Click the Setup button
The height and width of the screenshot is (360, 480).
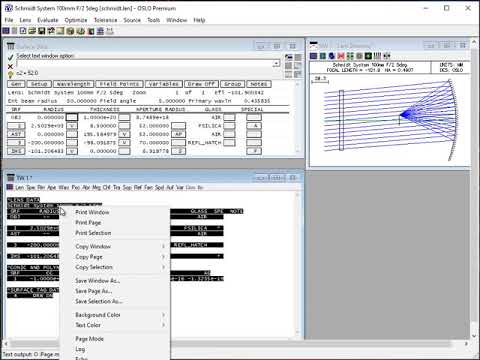[39, 84]
